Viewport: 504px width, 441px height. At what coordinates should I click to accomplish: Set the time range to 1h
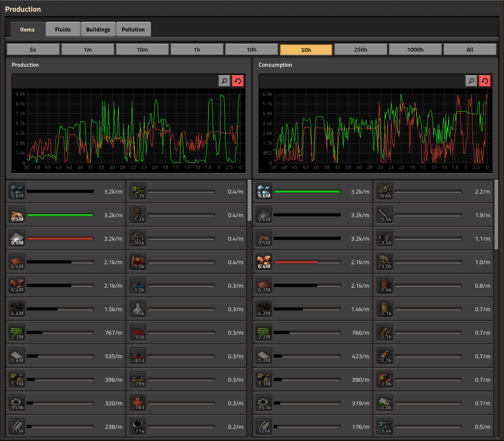coord(197,50)
